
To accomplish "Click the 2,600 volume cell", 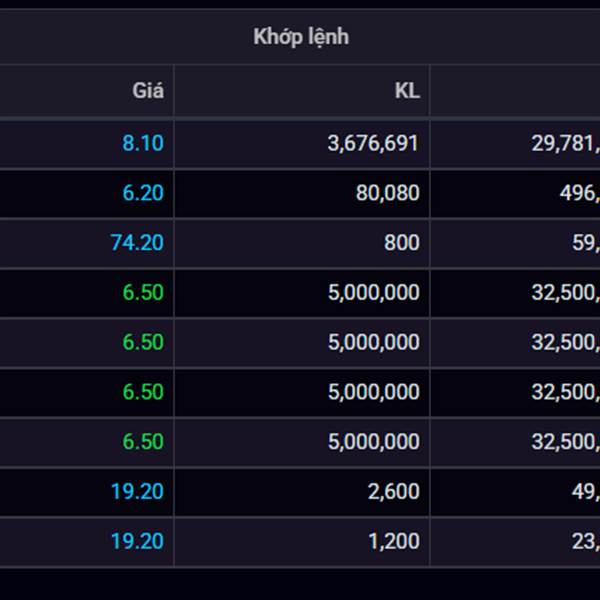I will tap(394, 492).
